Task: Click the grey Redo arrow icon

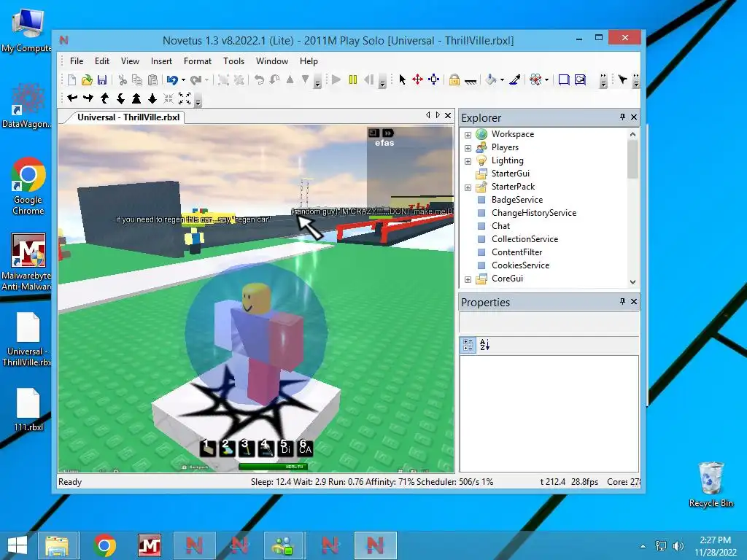Action: pyautogui.click(x=196, y=80)
